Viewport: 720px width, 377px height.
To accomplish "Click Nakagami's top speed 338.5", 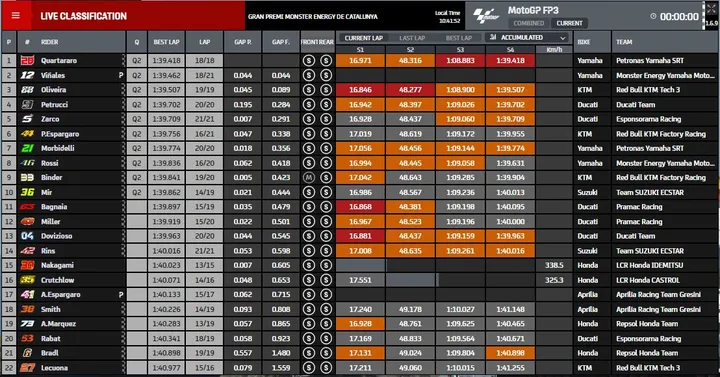I will [554, 265].
